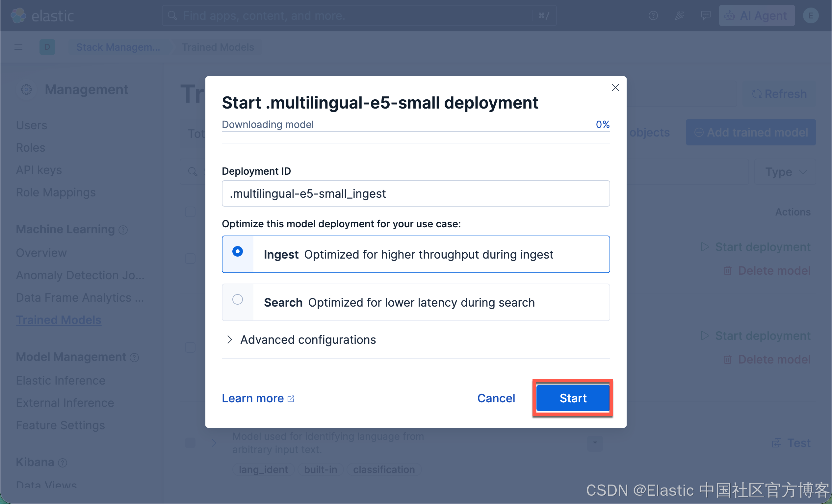Image resolution: width=832 pixels, height=504 pixels.
Task: Open the user avatar E menu
Action: point(810,15)
